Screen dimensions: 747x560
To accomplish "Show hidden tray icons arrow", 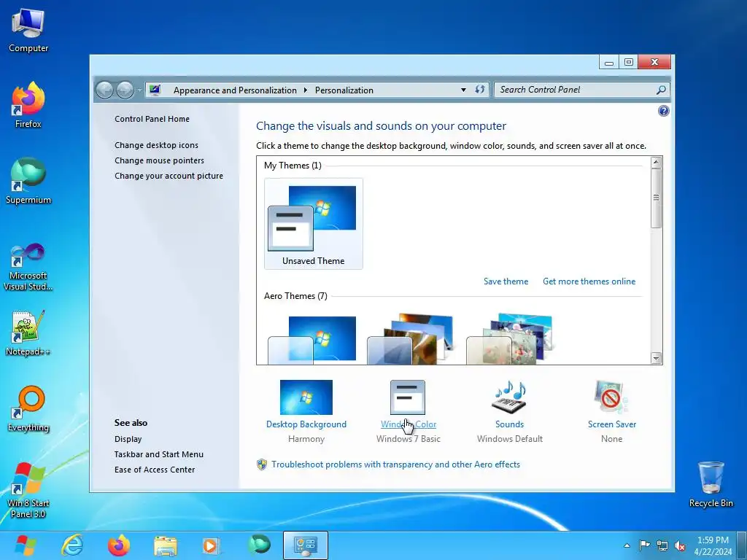I will tap(627, 545).
